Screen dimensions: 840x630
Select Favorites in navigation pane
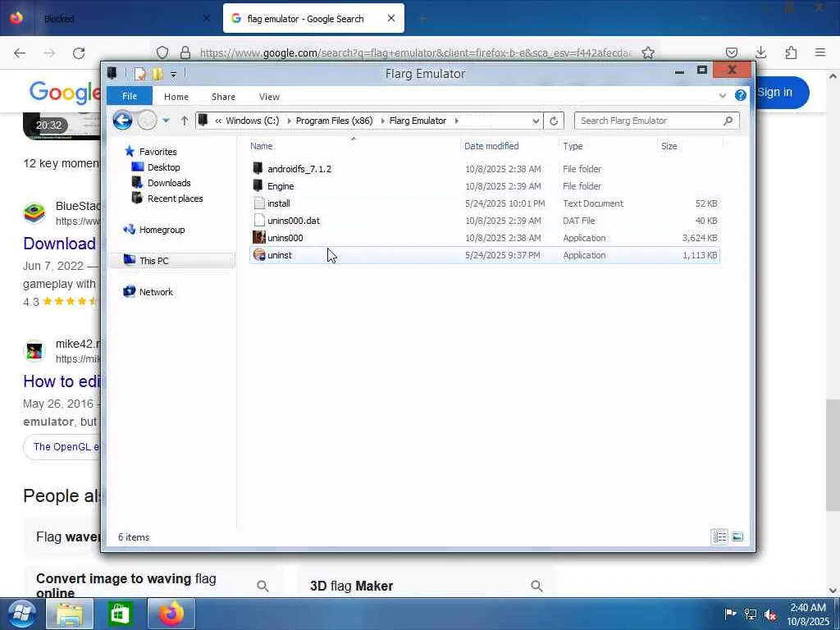click(x=157, y=152)
